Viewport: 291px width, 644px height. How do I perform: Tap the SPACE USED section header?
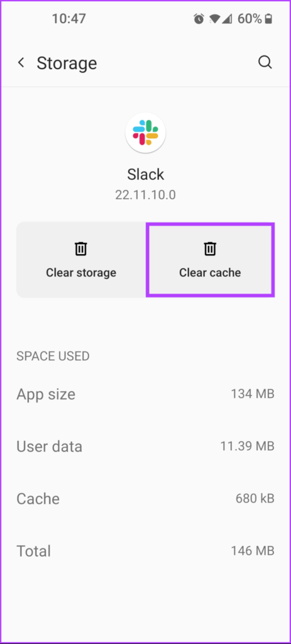pos(53,356)
